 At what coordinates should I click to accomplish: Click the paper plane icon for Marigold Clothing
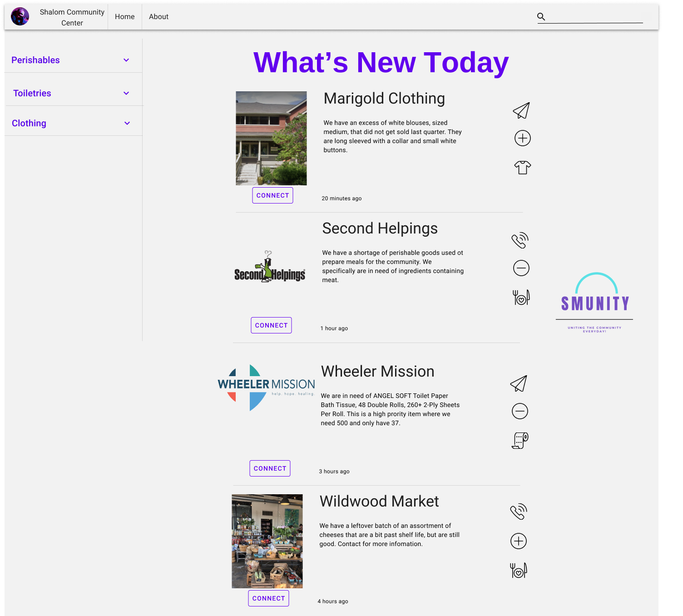tap(521, 110)
